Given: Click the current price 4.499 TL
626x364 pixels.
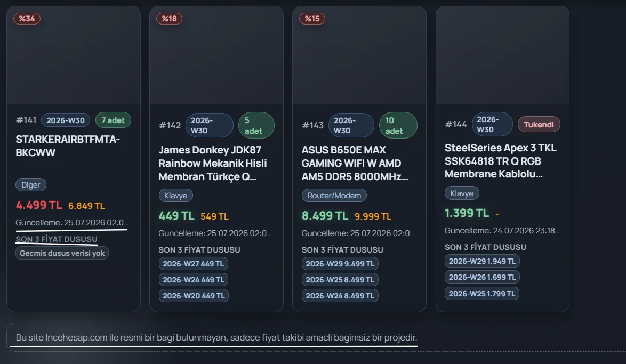Looking at the screenshot, I should tap(39, 205).
